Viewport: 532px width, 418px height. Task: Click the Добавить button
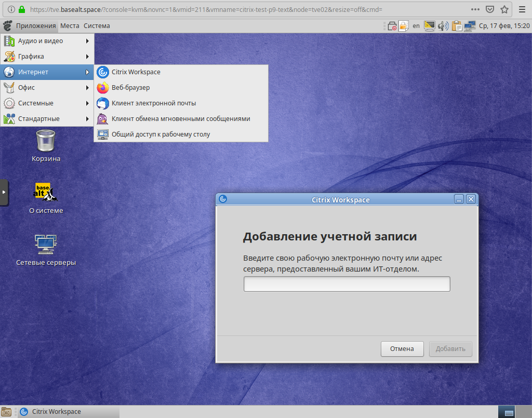450,349
